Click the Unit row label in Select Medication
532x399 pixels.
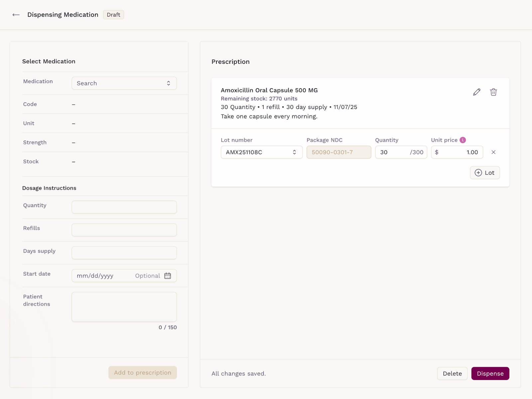(x=29, y=123)
